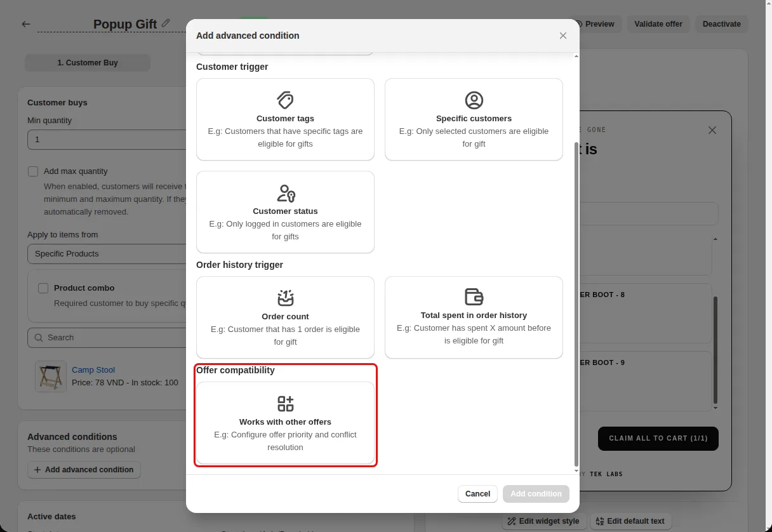Click the preview popup scrollbar
The width and height of the screenshot is (772, 532).
pos(715,349)
